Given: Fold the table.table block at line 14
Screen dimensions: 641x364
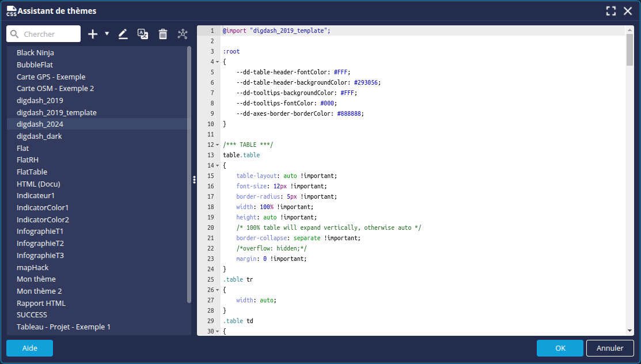Looking at the screenshot, I should pyautogui.click(x=218, y=165).
